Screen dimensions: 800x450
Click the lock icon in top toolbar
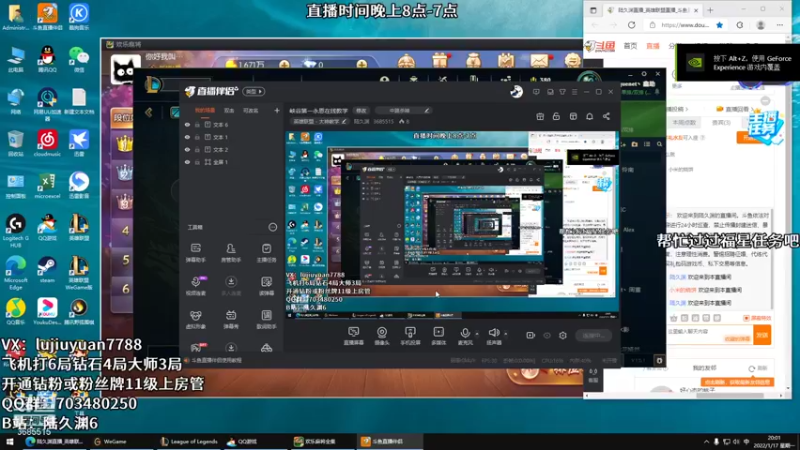pyautogui.click(x=556, y=116)
